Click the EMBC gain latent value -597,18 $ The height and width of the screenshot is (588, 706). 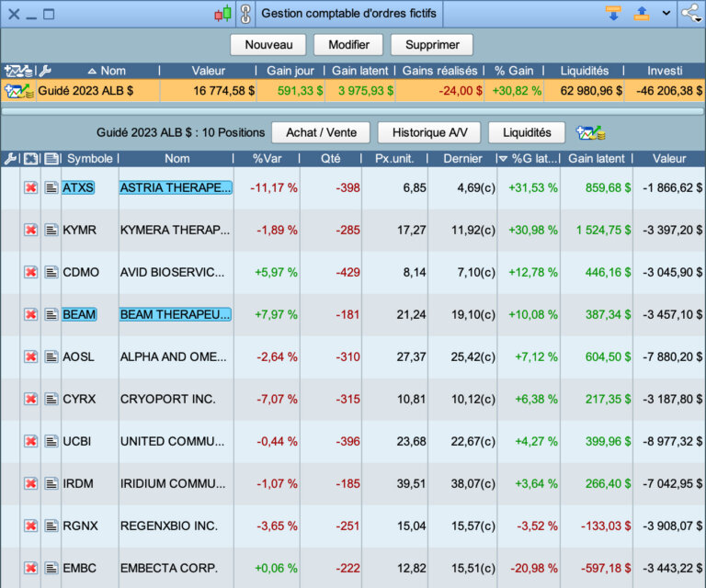606,568
